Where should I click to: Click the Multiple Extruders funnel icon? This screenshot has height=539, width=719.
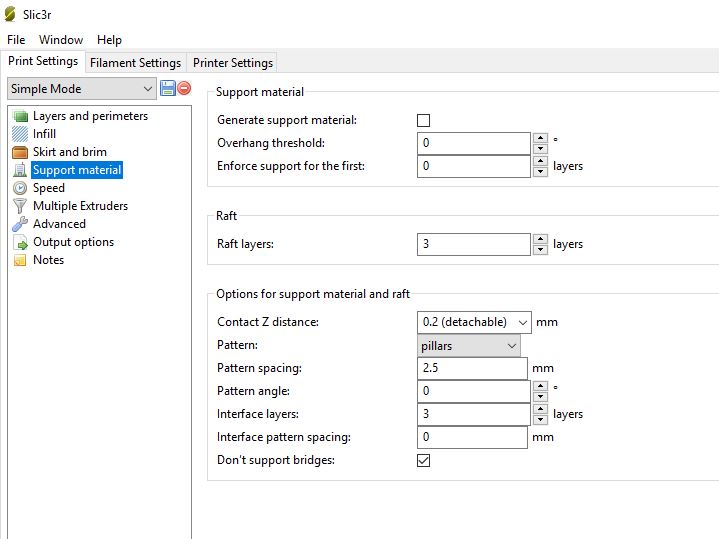20,206
